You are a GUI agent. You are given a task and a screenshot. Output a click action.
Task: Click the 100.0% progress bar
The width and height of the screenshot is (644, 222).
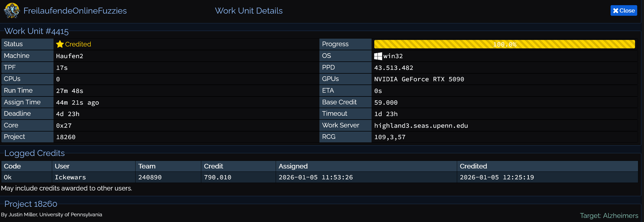click(x=504, y=44)
